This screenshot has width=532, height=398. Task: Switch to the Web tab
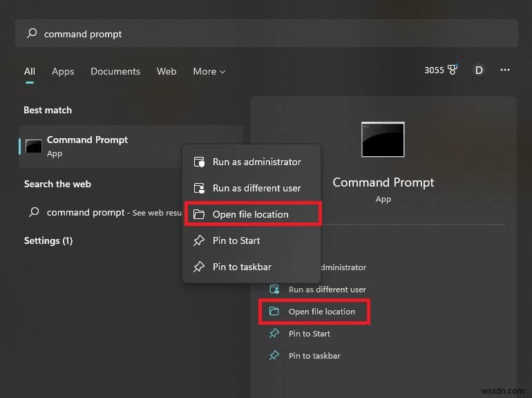click(x=167, y=71)
